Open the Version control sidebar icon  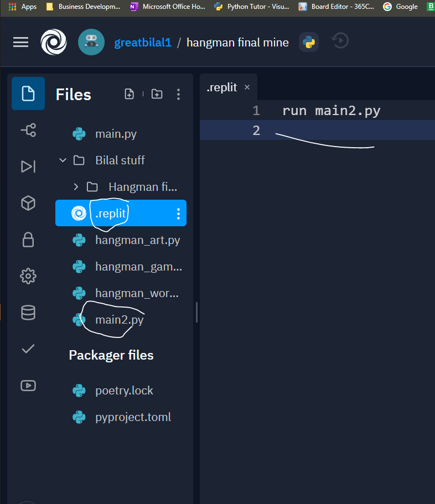coord(28,130)
